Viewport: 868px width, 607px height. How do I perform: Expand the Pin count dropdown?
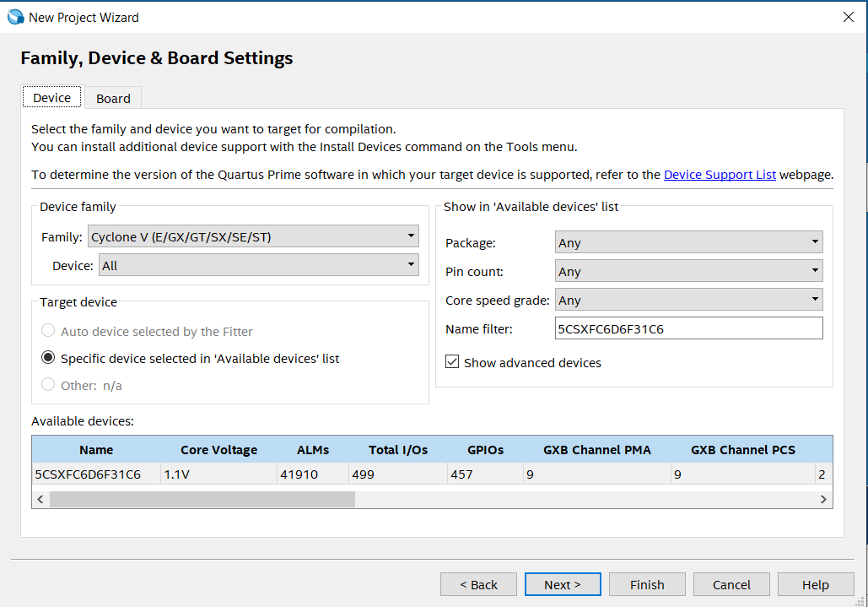[x=688, y=271]
